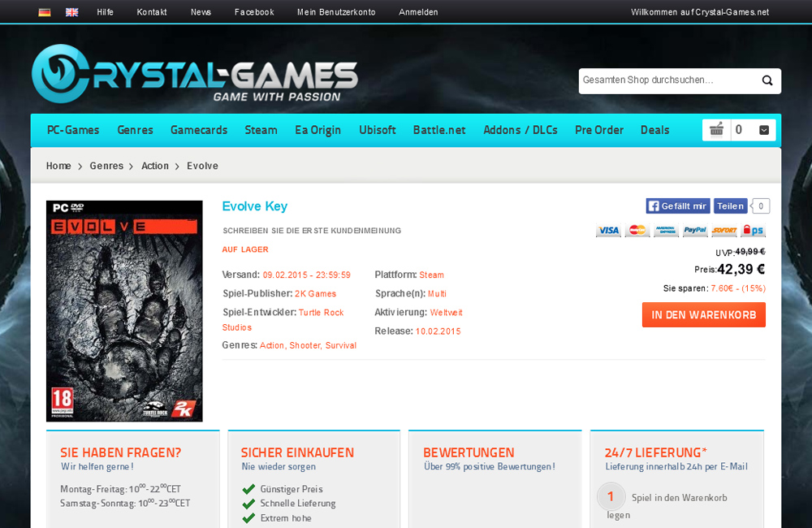The height and width of the screenshot is (528, 812).
Task: Open the Deals menu
Action: [655, 130]
